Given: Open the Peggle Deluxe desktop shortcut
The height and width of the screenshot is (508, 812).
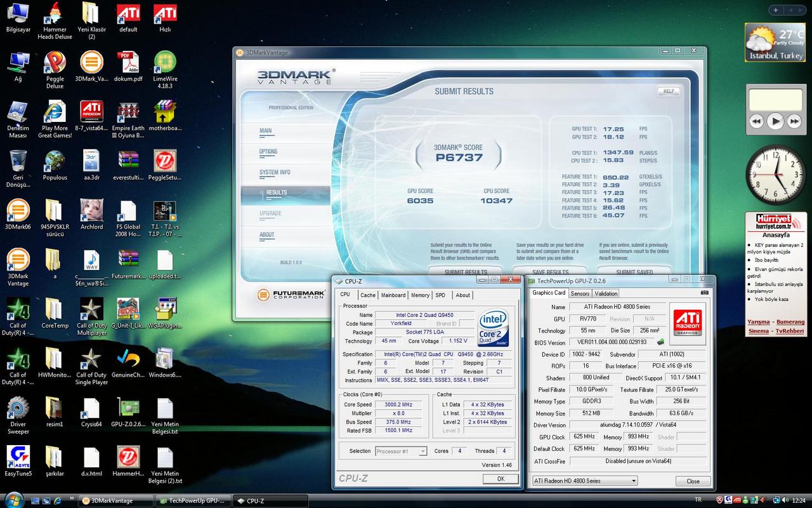Looking at the screenshot, I should [x=55, y=70].
